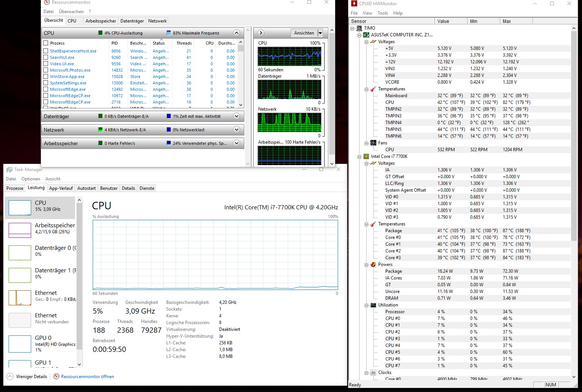582x392 pixels.
Task: Check the SystemSettings.exe checkbox
Action: click(x=46, y=83)
